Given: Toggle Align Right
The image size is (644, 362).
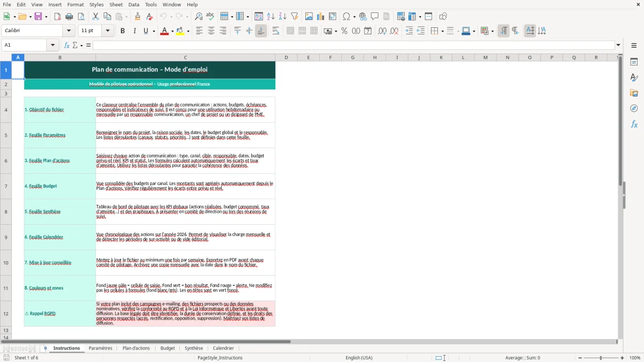Looking at the screenshot, I should (223, 31).
